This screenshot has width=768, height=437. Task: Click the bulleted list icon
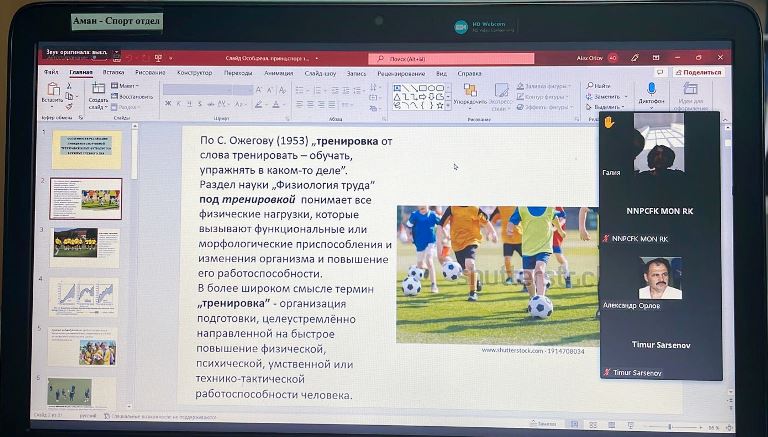(300, 90)
